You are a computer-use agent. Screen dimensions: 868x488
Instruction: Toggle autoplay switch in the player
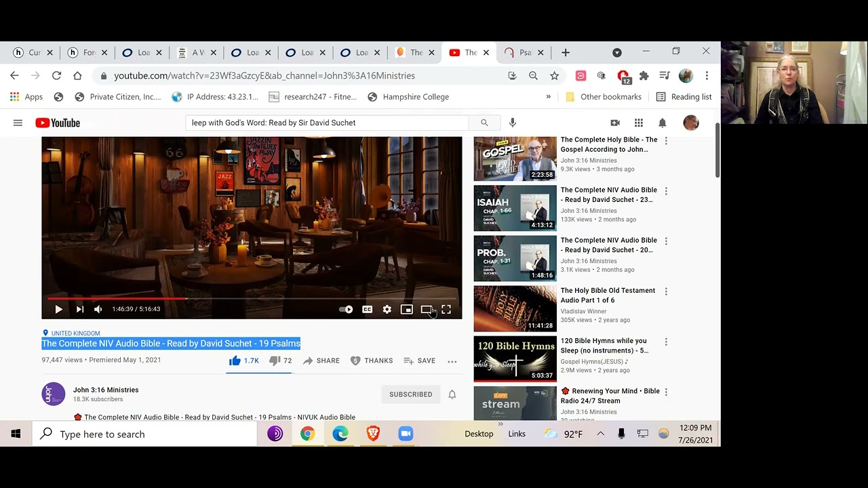pyautogui.click(x=347, y=310)
